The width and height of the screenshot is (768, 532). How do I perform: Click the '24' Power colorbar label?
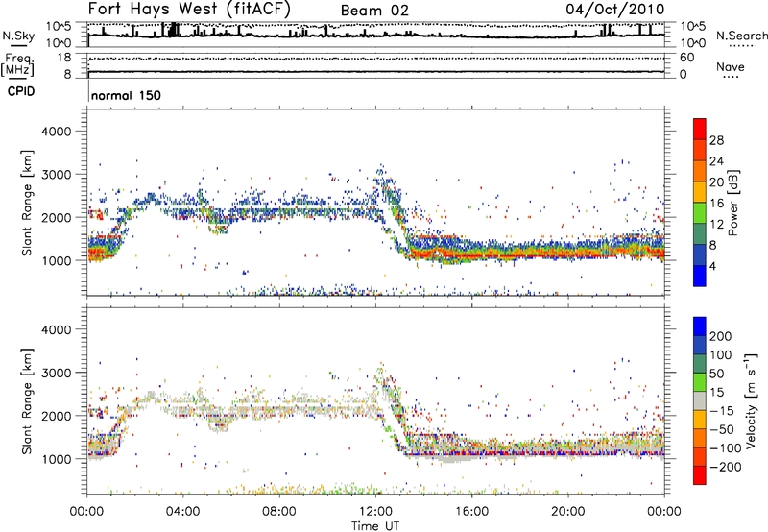[x=716, y=161]
